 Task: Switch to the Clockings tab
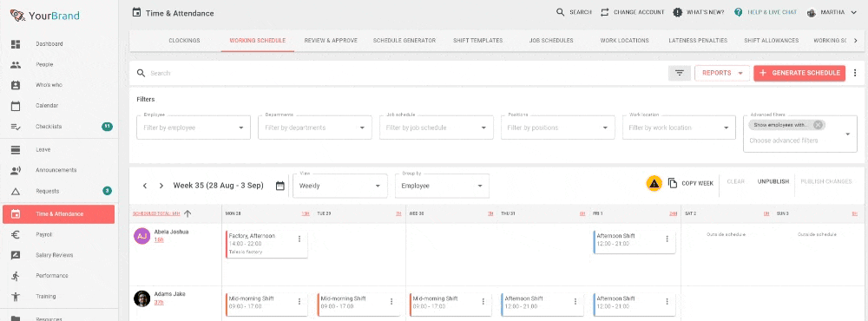(184, 41)
